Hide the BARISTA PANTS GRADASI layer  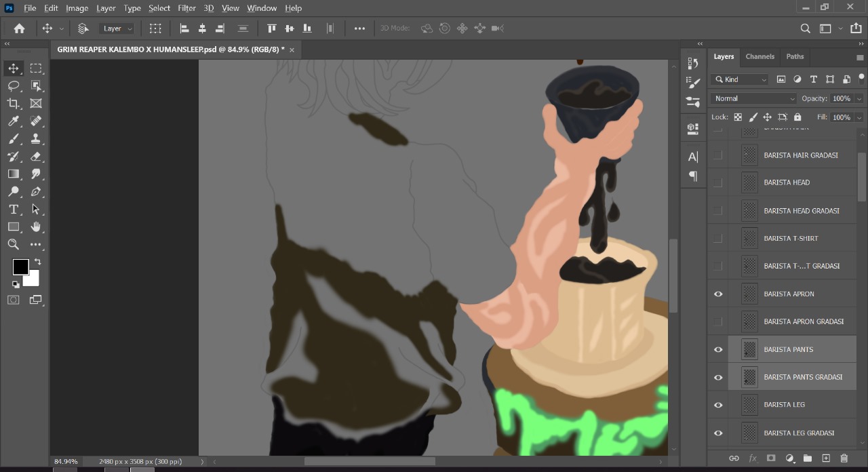[718, 377]
